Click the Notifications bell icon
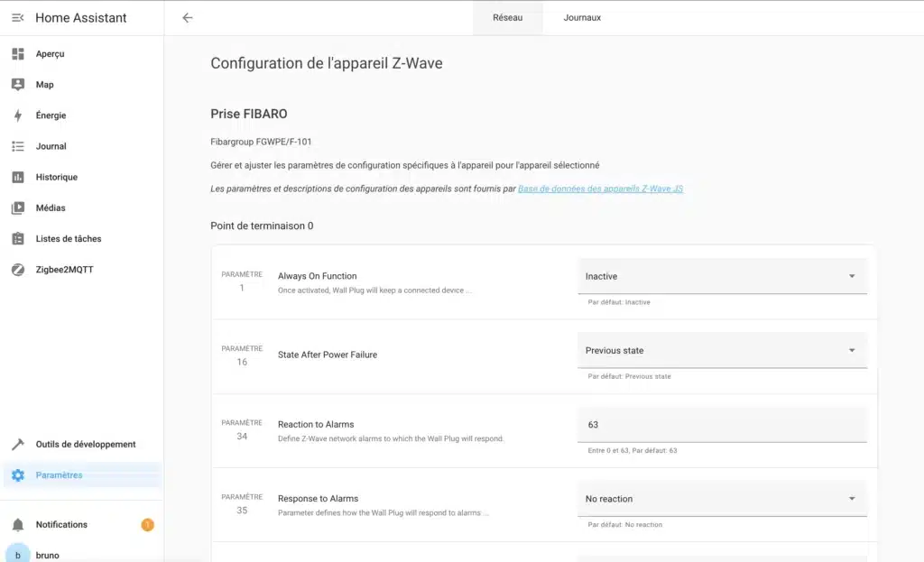This screenshot has height=562, width=924. tap(18, 524)
